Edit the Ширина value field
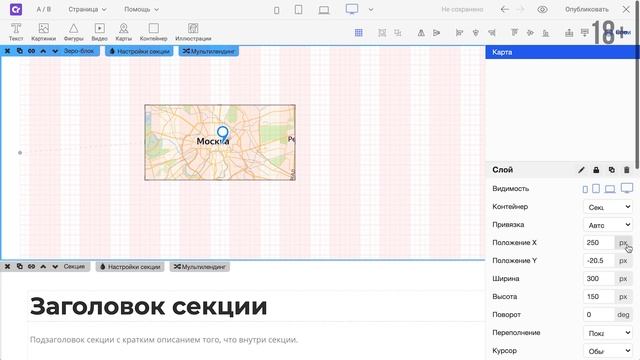This screenshot has height=360, width=640. click(599, 278)
